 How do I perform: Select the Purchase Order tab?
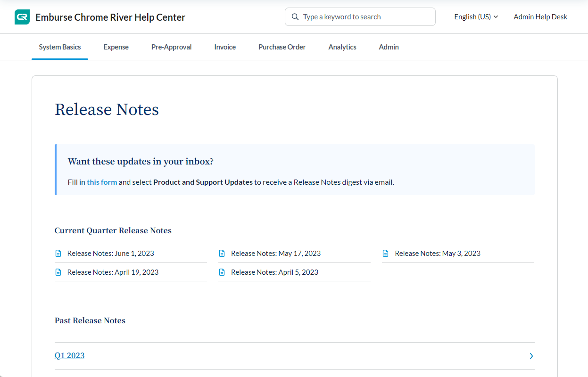(282, 47)
